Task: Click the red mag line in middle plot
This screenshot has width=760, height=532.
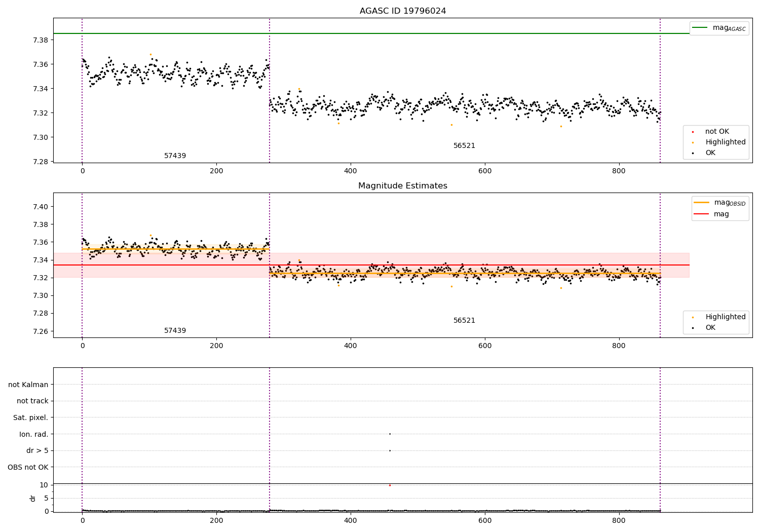Action: (x=371, y=265)
